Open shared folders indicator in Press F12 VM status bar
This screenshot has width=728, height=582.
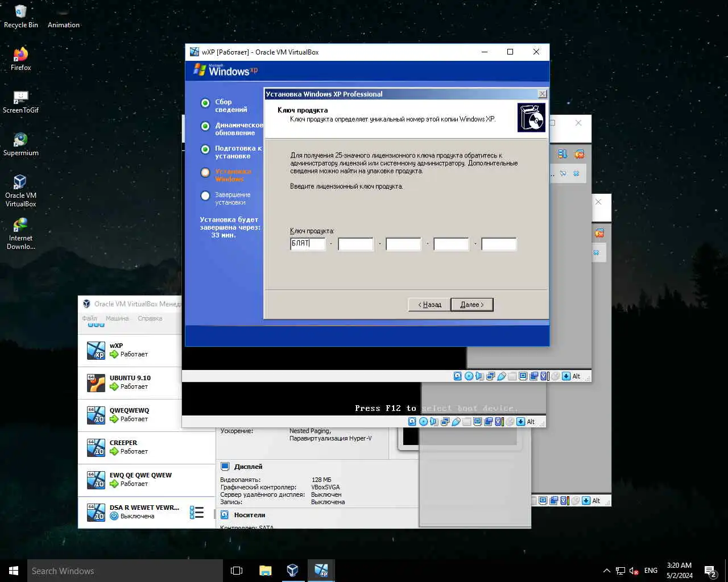point(466,422)
